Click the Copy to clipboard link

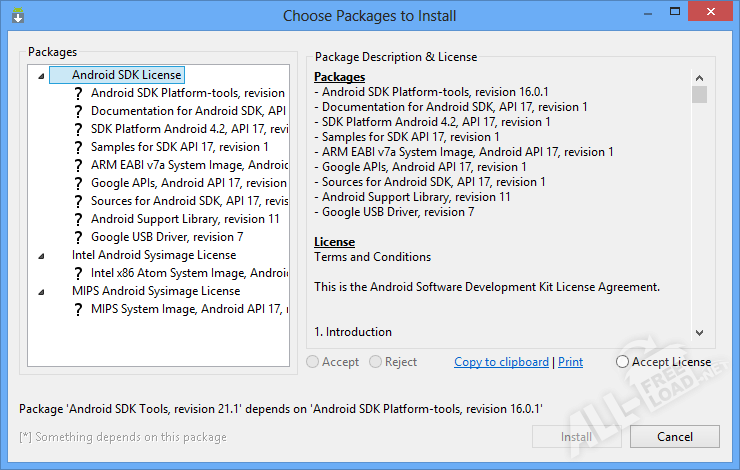501,362
